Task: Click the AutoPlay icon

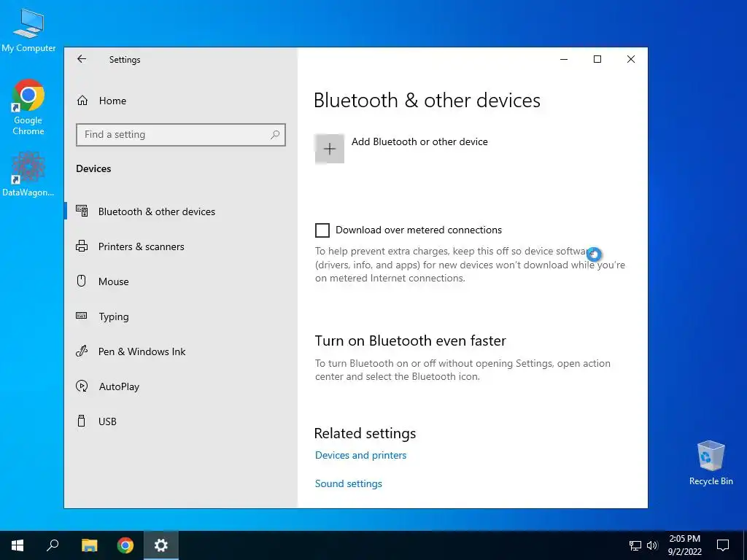Action: (x=82, y=386)
